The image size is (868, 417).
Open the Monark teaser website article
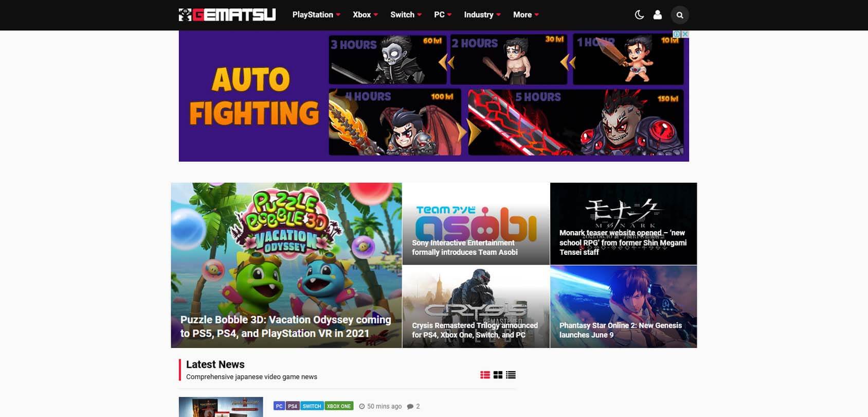[623, 224]
